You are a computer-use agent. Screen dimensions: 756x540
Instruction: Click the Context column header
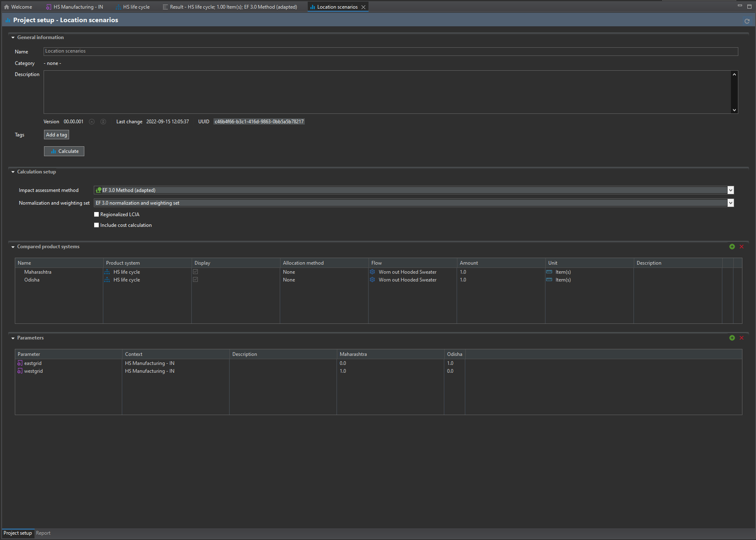point(176,354)
